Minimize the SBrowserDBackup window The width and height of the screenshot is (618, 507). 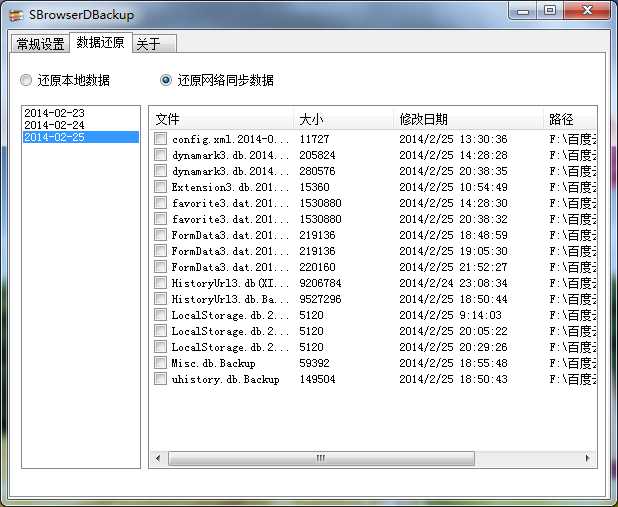click(523, 11)
